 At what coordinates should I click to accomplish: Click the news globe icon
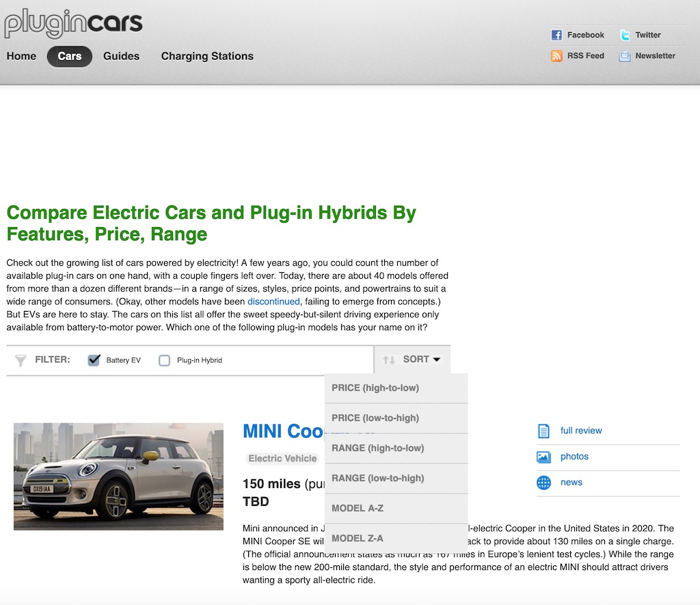(x=543, y=483)
